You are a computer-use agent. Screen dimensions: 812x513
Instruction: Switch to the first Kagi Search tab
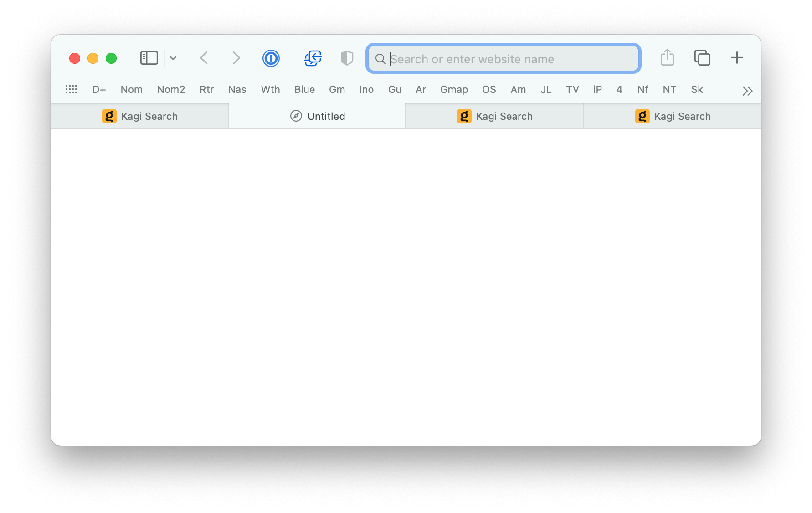coord(140,117)
